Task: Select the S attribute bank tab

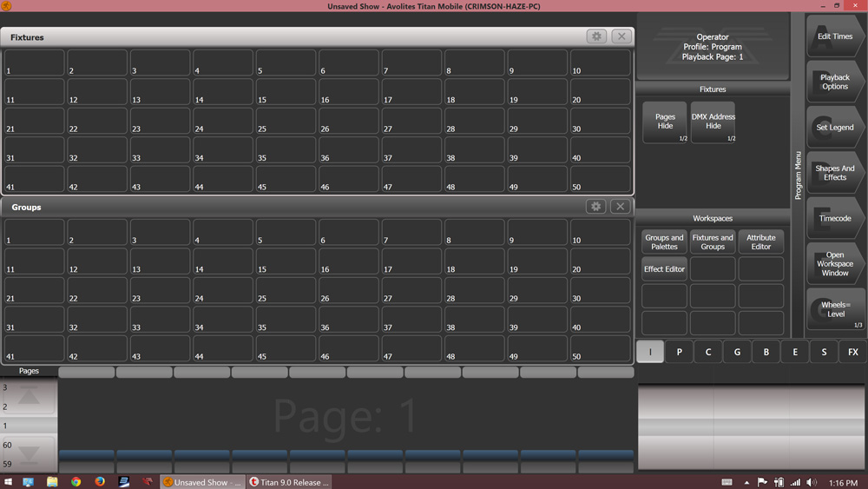Action: [824, 352]
